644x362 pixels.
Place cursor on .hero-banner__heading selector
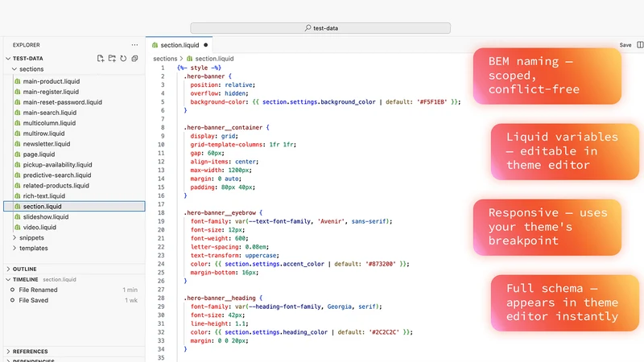(x=220, y=298)
